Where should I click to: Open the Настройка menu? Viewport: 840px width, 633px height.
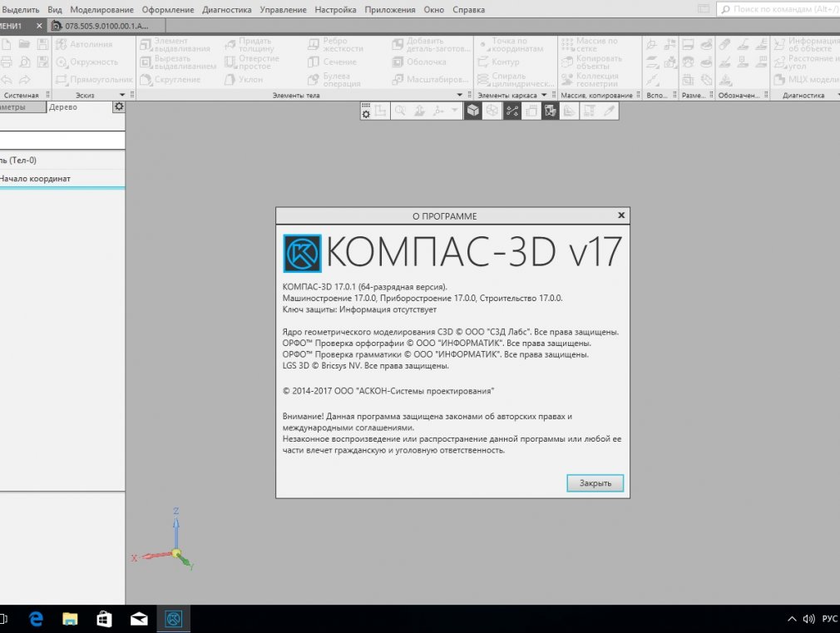pyautogui.click(x=335, y=10)
